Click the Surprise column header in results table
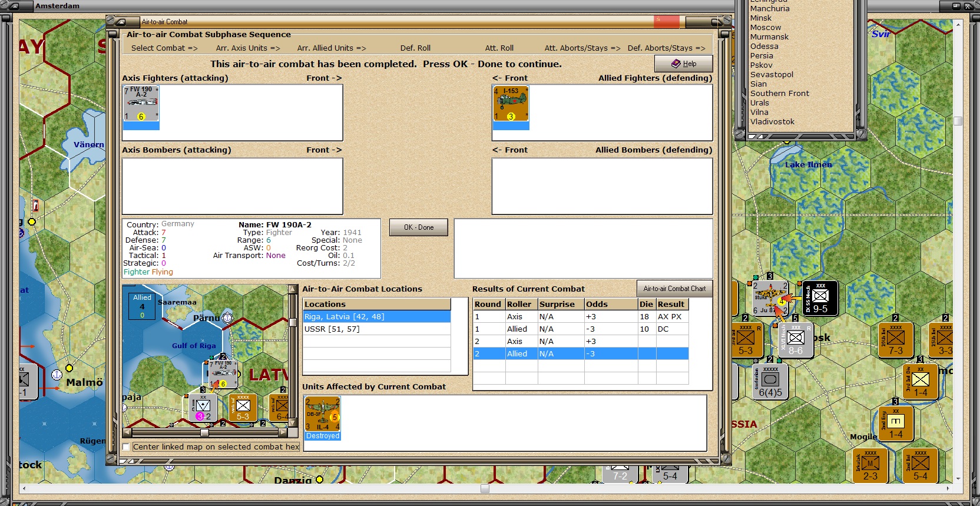The width and height of the screenshot is (980, 506). pos(561,305)
